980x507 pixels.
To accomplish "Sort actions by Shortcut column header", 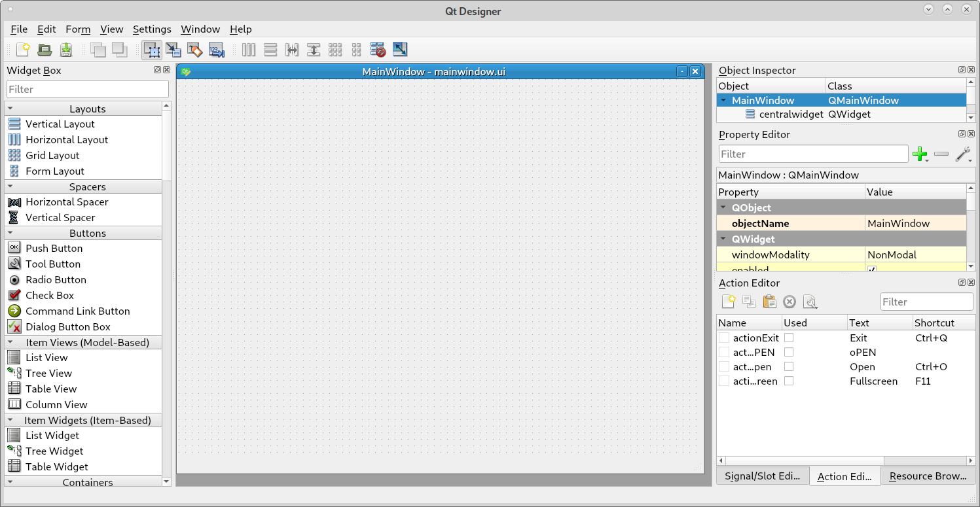I will pos(943,323).
